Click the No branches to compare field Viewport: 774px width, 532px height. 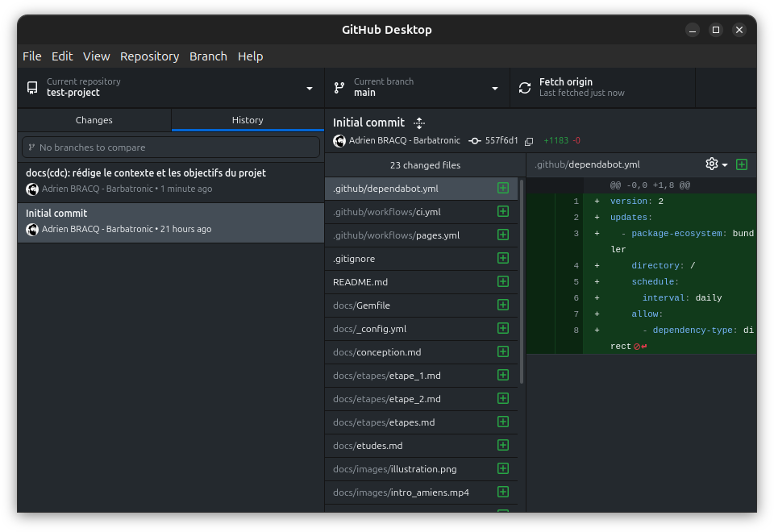pyautogui.click(x=171, y=148)
